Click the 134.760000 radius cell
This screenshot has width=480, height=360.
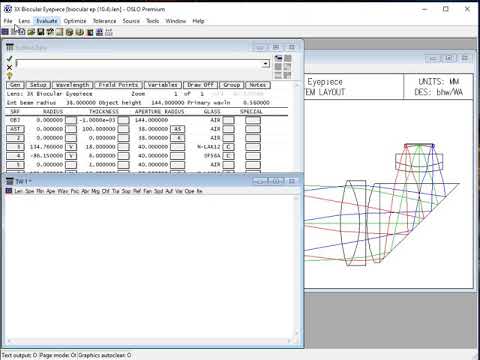(x=46, y=147)
